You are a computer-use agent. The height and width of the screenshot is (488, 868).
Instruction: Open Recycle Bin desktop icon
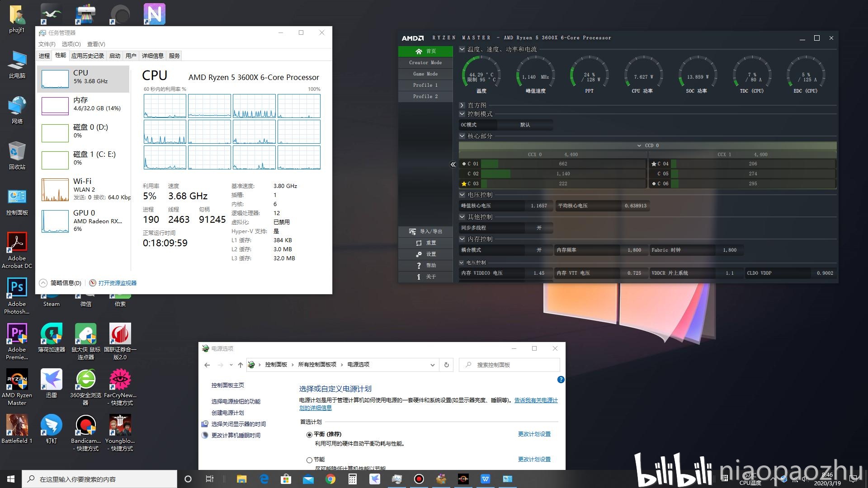17,155
